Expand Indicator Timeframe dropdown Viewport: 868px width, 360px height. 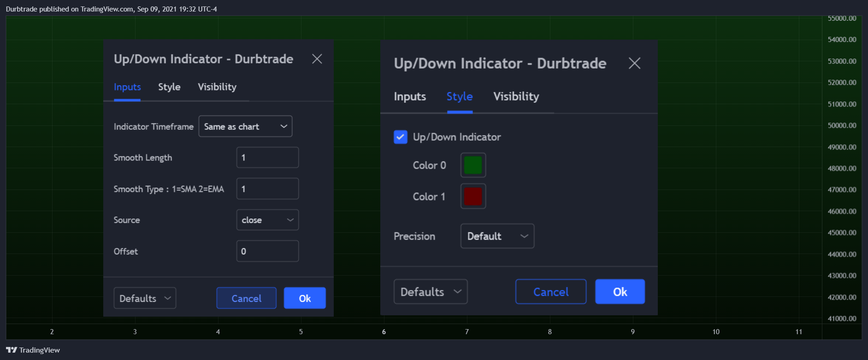coord(245,126)
